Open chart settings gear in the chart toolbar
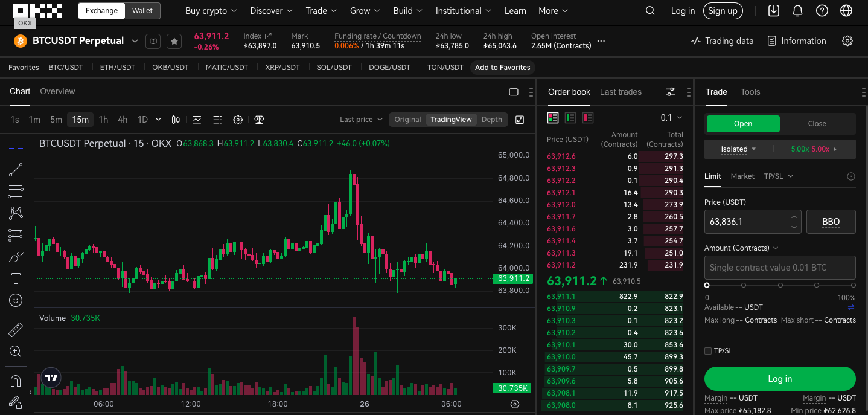868x415 pixels. coord(238,120)
